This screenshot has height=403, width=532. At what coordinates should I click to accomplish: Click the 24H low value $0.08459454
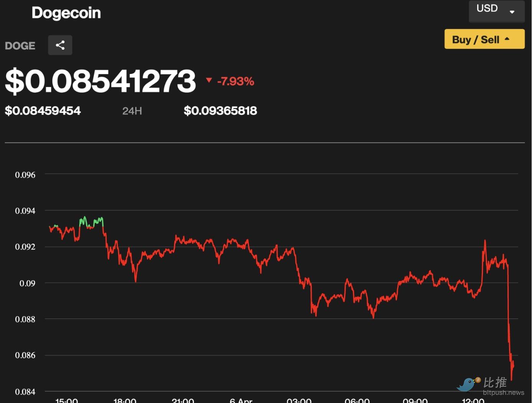(43, 111)
